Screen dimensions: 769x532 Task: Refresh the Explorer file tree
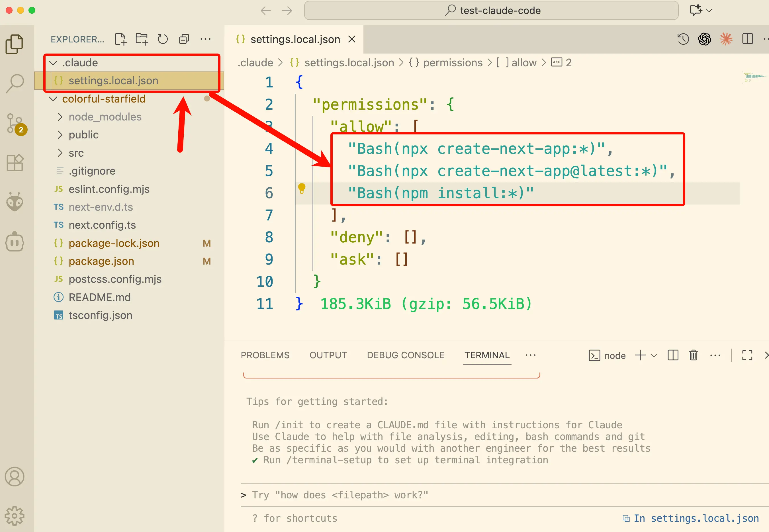tap(163, 39)
